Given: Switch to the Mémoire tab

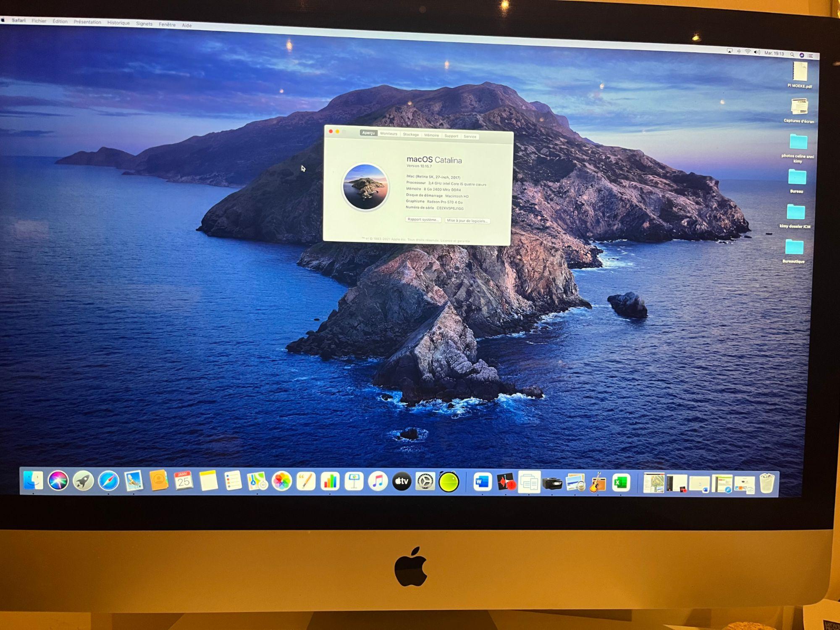Looking at the screenshot, I should tap(431, 135).
